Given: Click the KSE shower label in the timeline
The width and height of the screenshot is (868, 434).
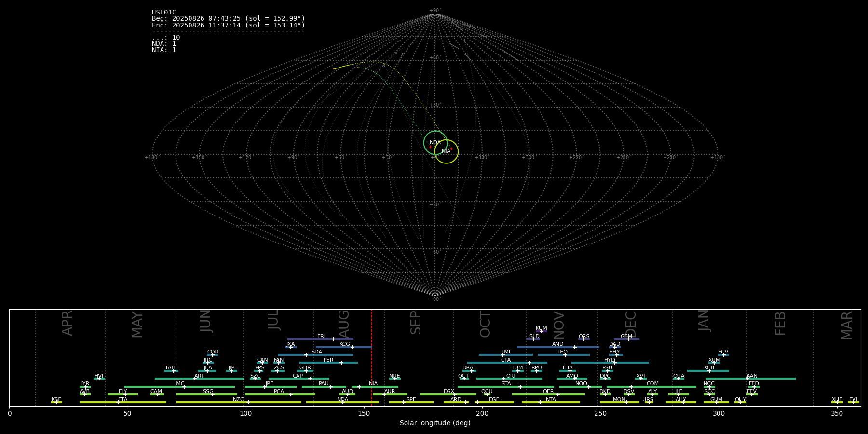Looking at the screenshot, I should (x=56, y=400).
